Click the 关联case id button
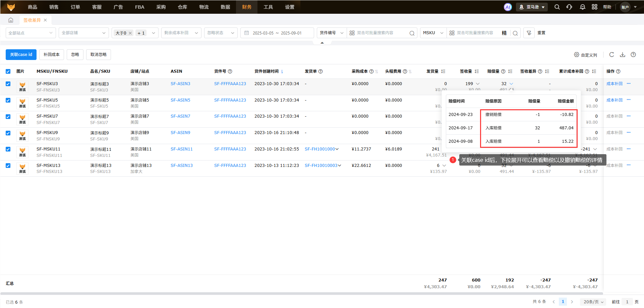 click(x=21, y=55)
